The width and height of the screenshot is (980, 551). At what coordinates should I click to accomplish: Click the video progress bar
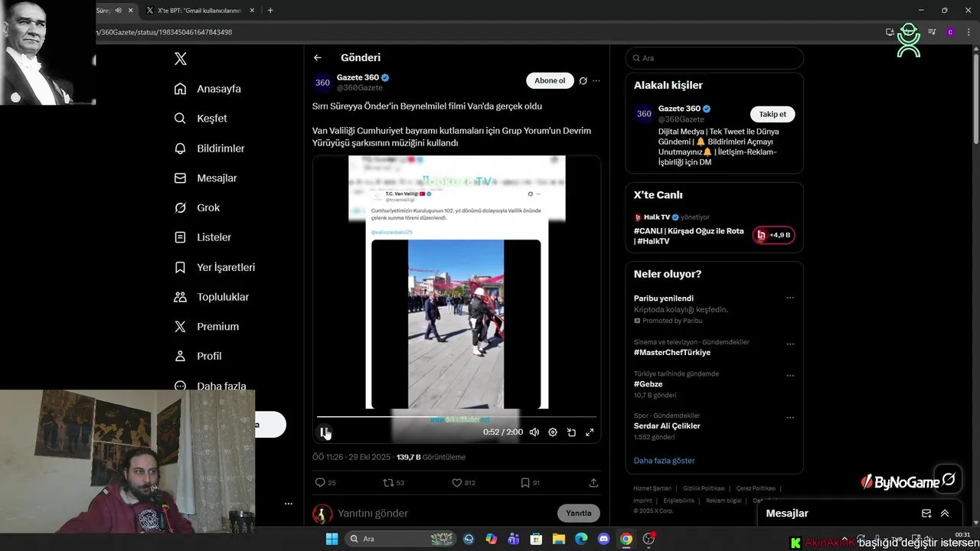point(456,417)
